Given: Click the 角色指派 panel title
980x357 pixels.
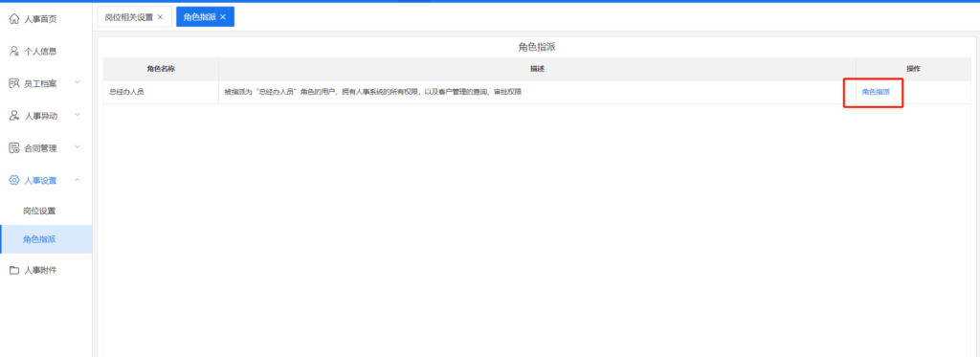Looking at the screenshot, I should point(538,47).
